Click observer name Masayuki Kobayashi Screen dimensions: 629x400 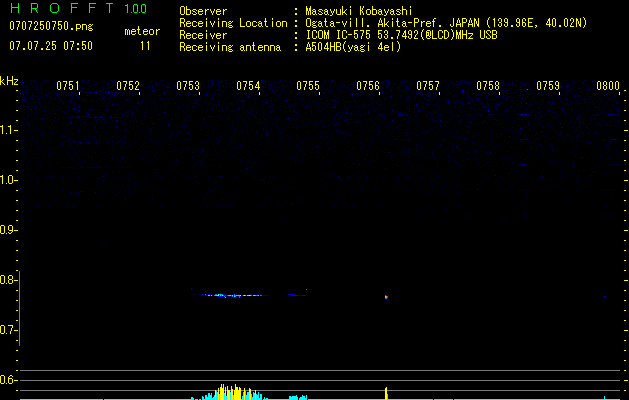click(x=359, y=12)
